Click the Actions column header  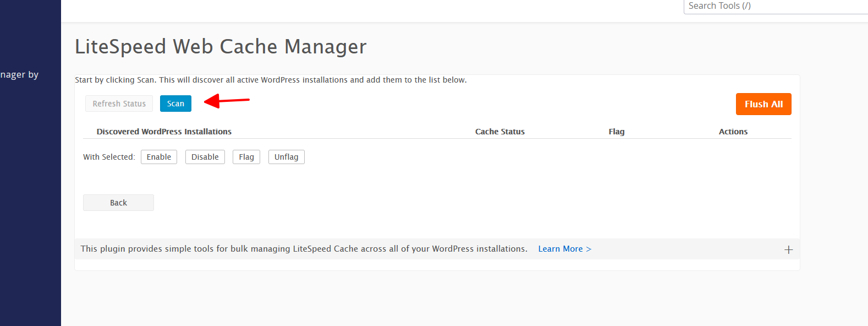point(733,132)
